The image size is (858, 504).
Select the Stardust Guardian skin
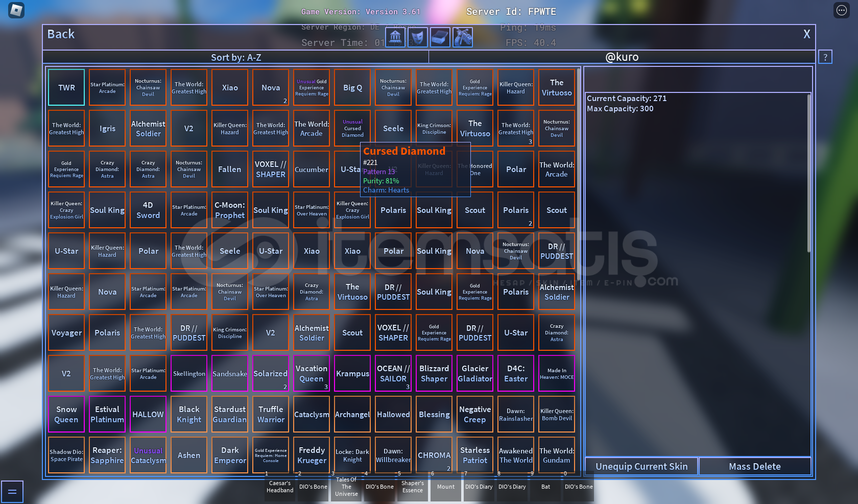pos(230,414)
